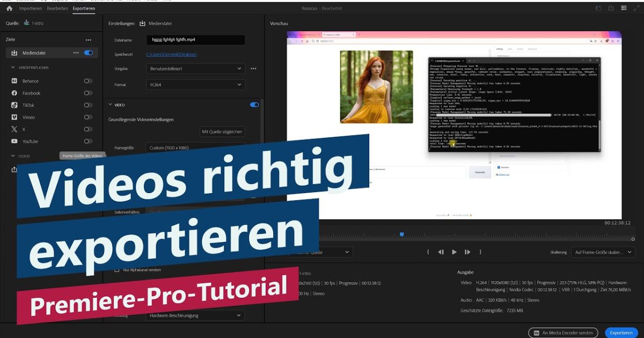Click the TikTok icon in the destinations list
This screenshot has height=338, width=644.
point(14,105)
